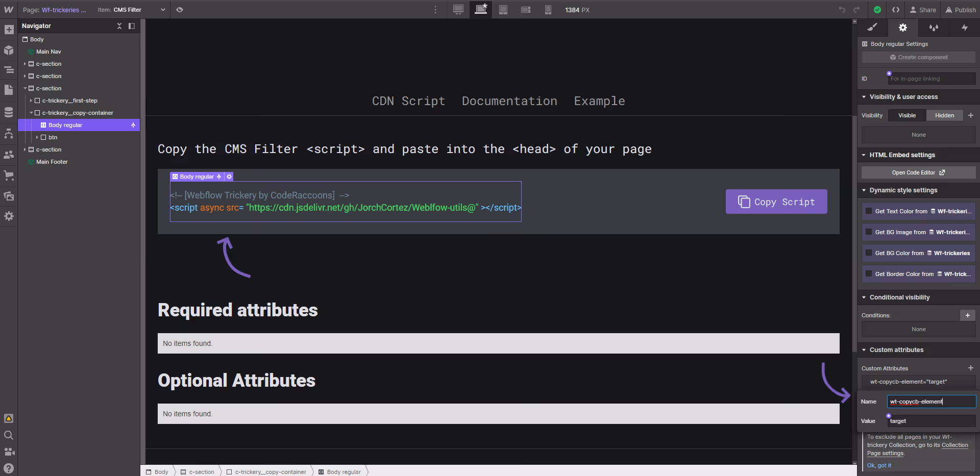Click Documentation nav link on canvas

coord(509,101)
